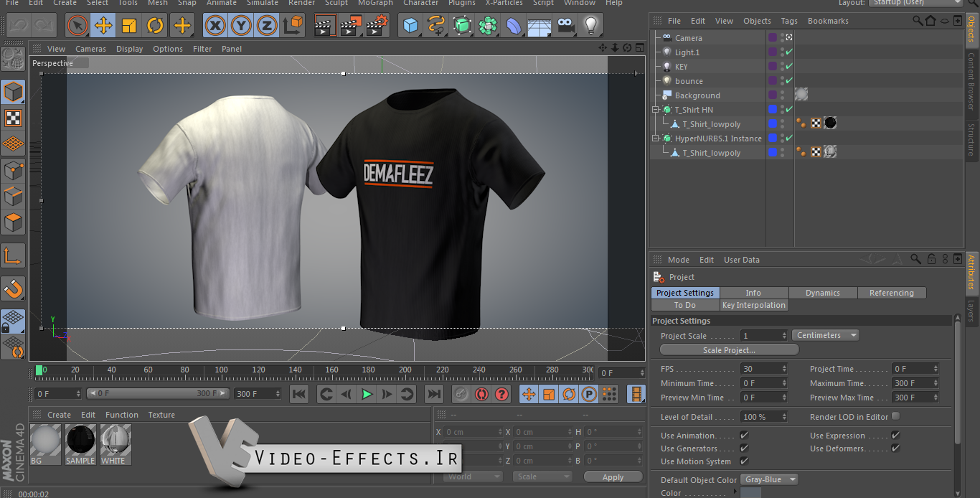Viewport: 980px width, 498px height.
Task: Open the Centimeters unit dropdown
Action: [x=826, y=335]
